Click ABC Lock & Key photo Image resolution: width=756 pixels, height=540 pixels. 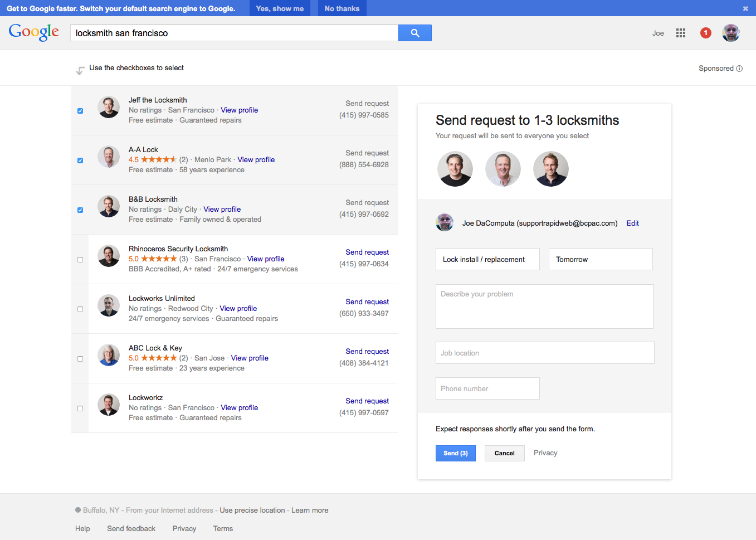click(x=109, y=355)
